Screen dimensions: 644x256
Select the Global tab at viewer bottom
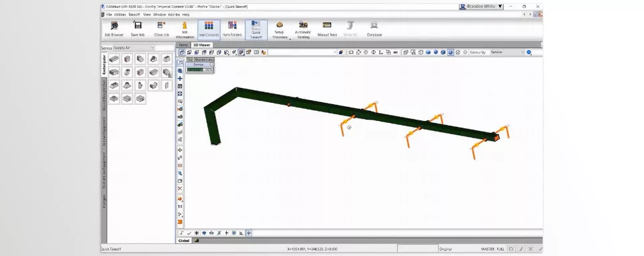click(x=184, y=241)
